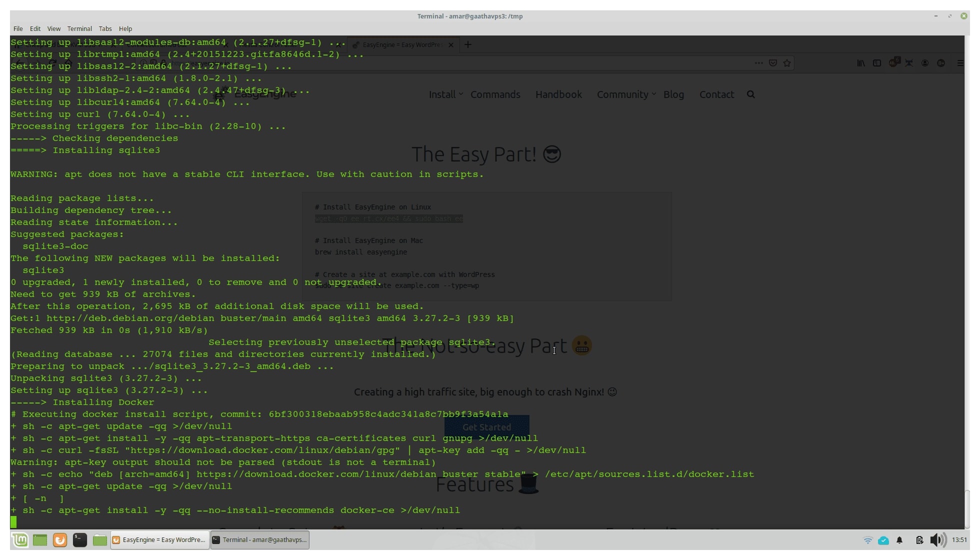Launch Firefox from the panel launcher
Viewport: 980px width, 560px height.
tap(60, 539)
